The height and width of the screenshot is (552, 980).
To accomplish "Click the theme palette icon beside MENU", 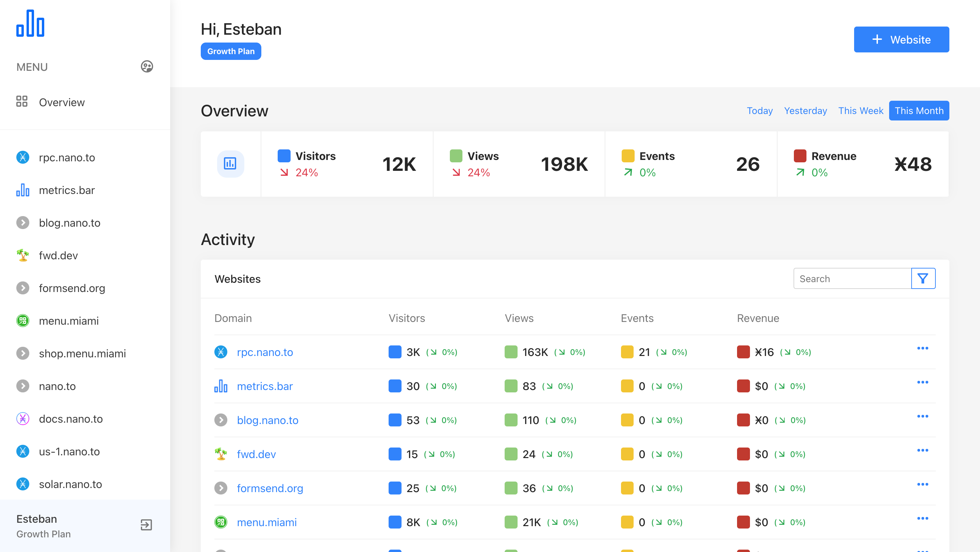I will tap(147, 67).
